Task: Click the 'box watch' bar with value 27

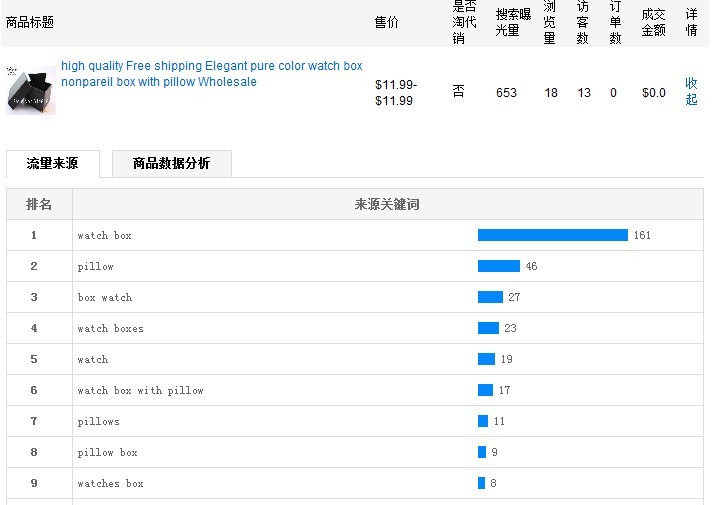Action: [490, 297]
